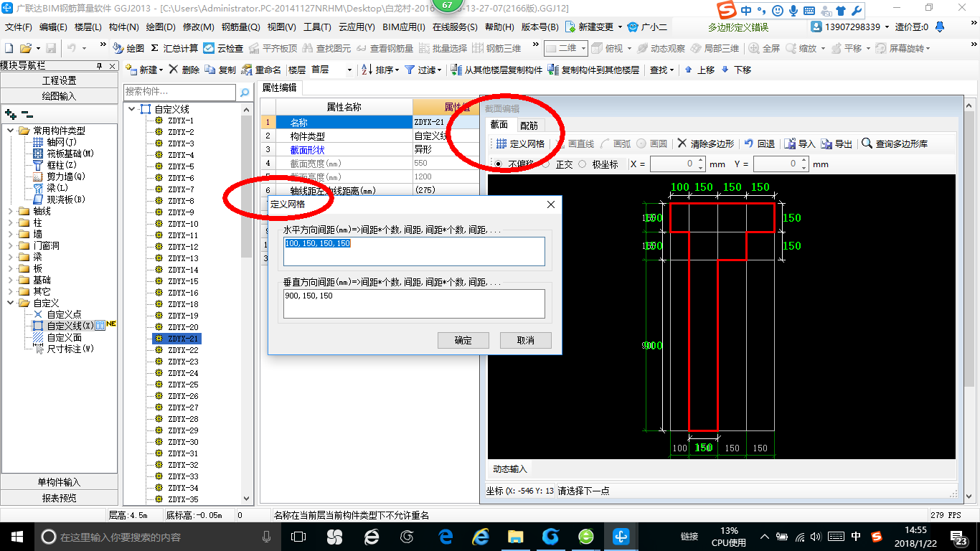
Task: Open the 钢筋量(Q) menu
Action: pos(240,27)
